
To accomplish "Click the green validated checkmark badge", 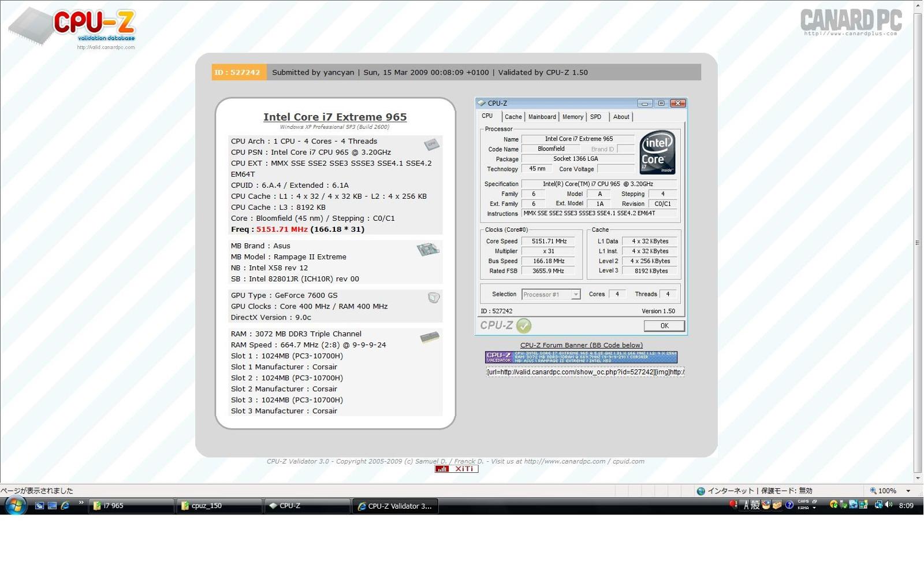I will (524, 325).
